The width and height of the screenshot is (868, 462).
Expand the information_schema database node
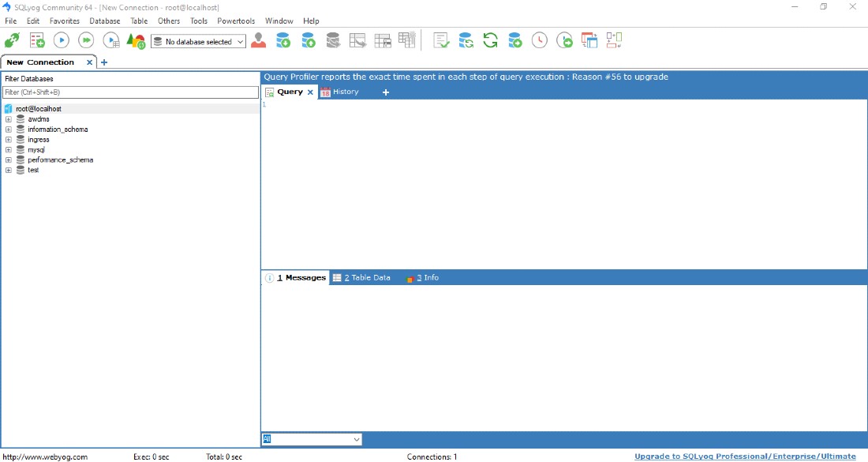point(9,130)
